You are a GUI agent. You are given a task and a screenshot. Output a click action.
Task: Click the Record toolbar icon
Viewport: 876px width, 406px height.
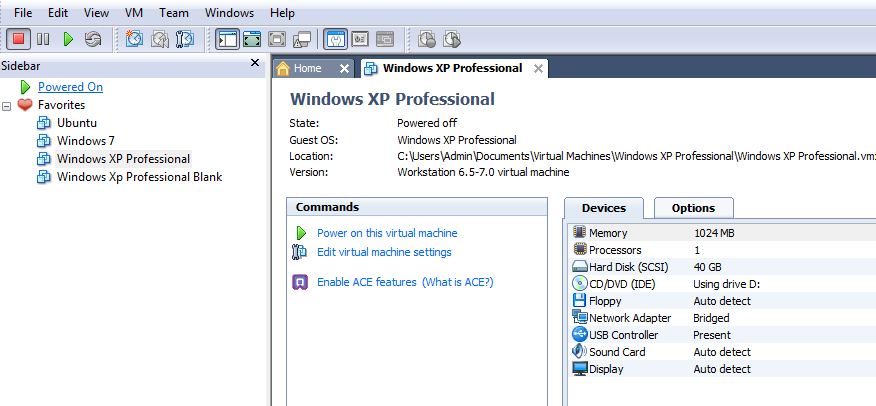pos(427,39)
